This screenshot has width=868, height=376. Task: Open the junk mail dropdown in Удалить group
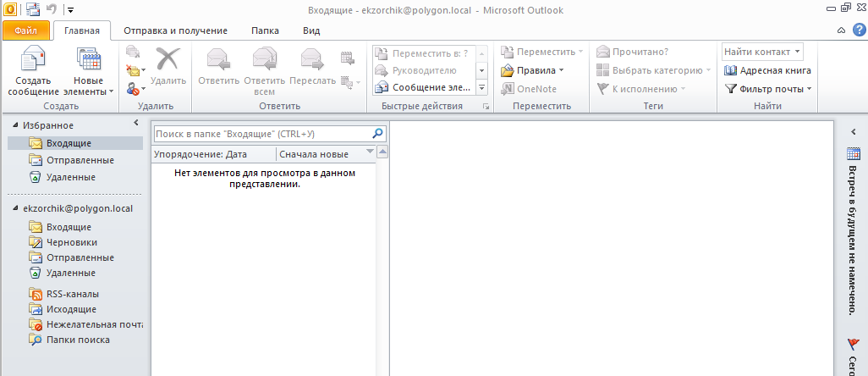coord(135,87)
